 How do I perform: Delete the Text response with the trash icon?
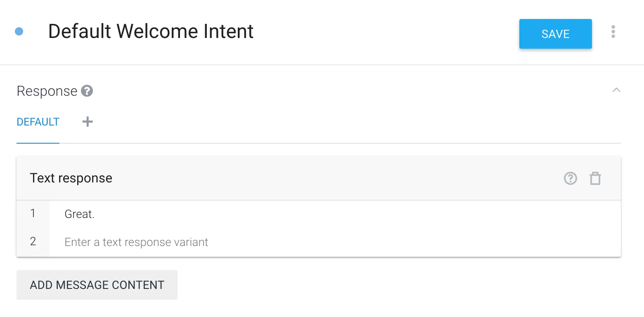[x=595, y=178]
